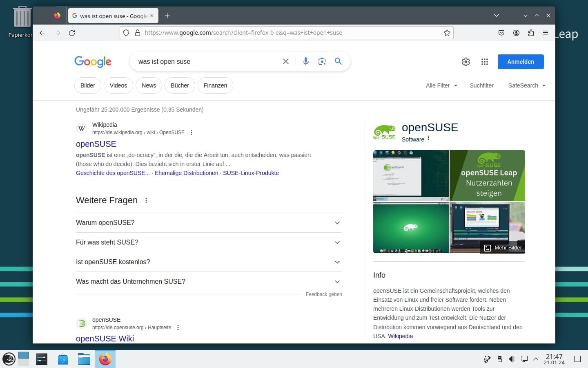The width and height of the screenshot is (588, 368).
Task: Open the SafeSearch dropdown
Action: point(527,85)
